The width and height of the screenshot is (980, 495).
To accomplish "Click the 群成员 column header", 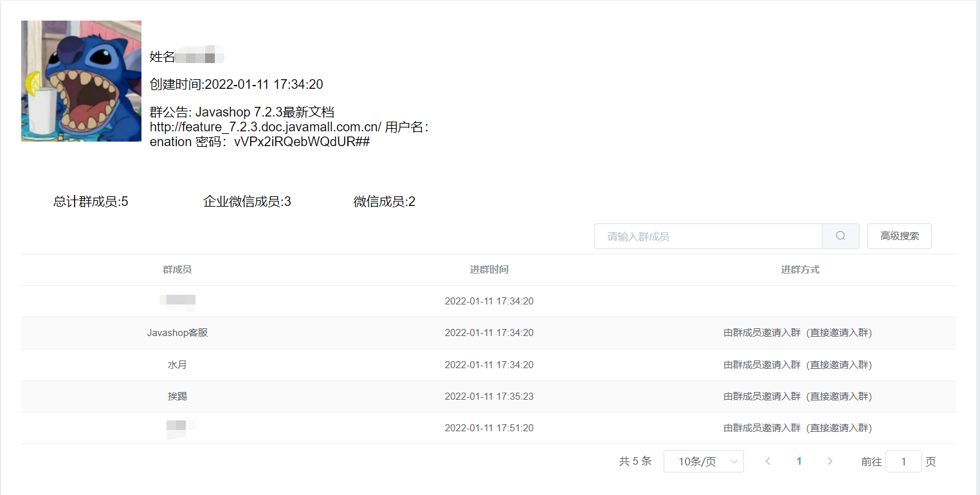I will 177,270.
